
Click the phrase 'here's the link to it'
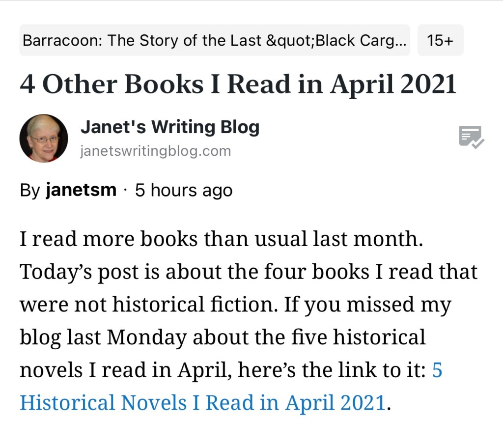point(332,370)
